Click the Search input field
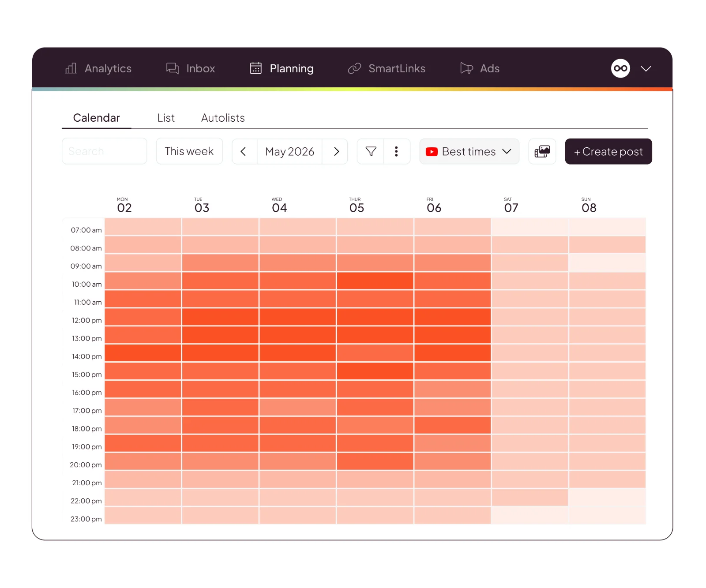Image resolution: width=706 pixels, height=588 pixels. (x=105, y=151)
